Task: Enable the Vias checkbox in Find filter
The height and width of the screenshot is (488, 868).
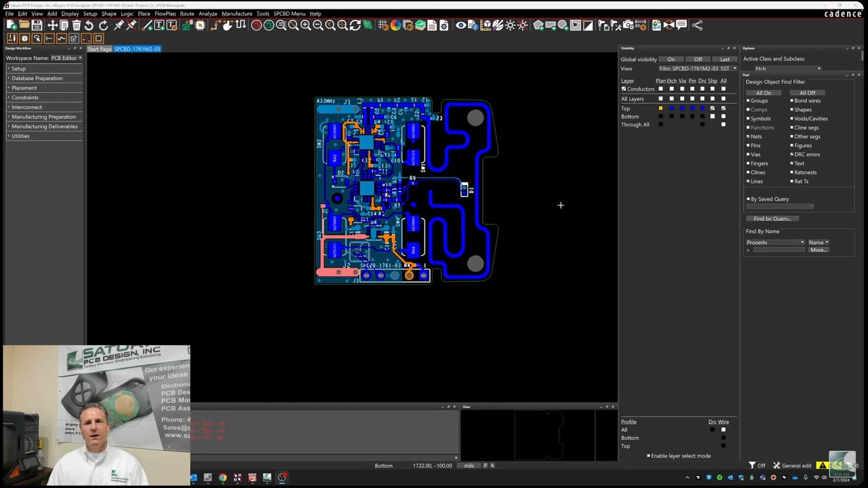Action: [x=749, y=155]
